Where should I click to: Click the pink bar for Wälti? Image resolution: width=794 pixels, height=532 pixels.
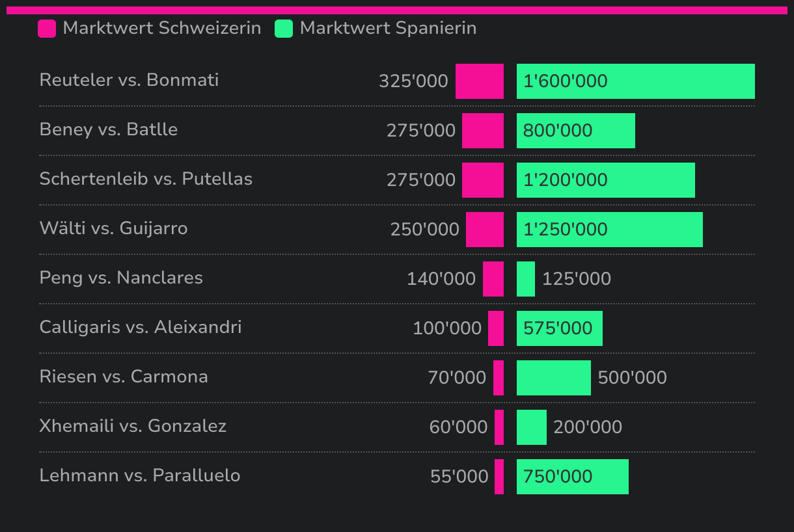(x=485, y=230)
